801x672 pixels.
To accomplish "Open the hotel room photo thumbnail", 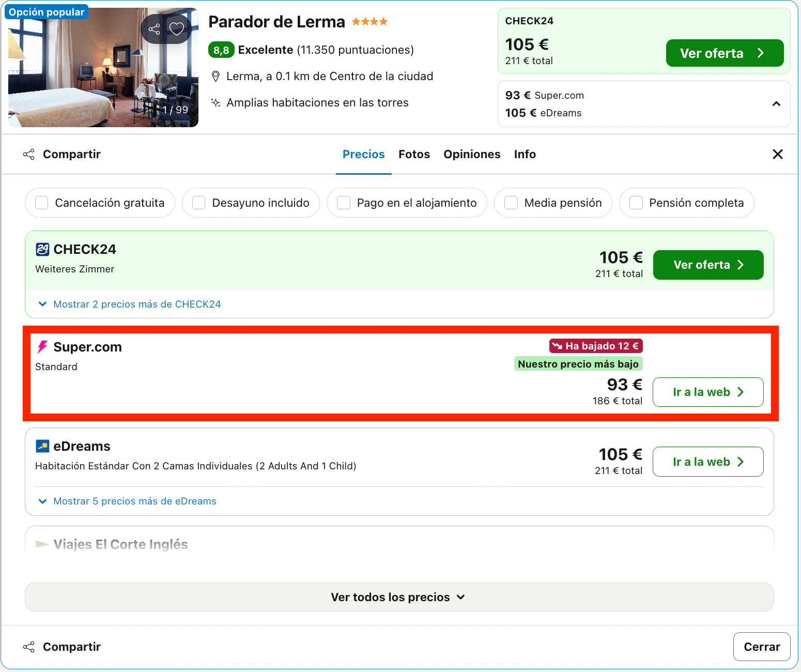I will click(x=103, y=67).
